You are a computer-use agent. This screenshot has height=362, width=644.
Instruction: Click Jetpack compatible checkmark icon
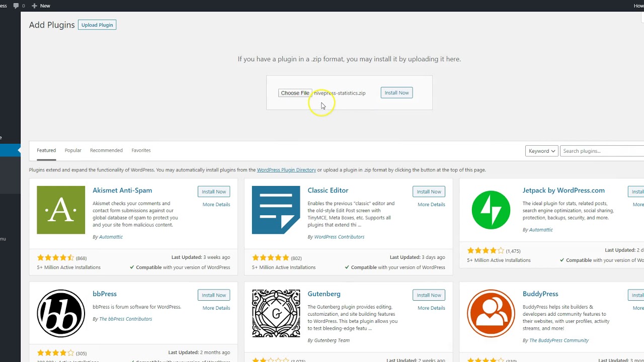click(x=562, y=260)
